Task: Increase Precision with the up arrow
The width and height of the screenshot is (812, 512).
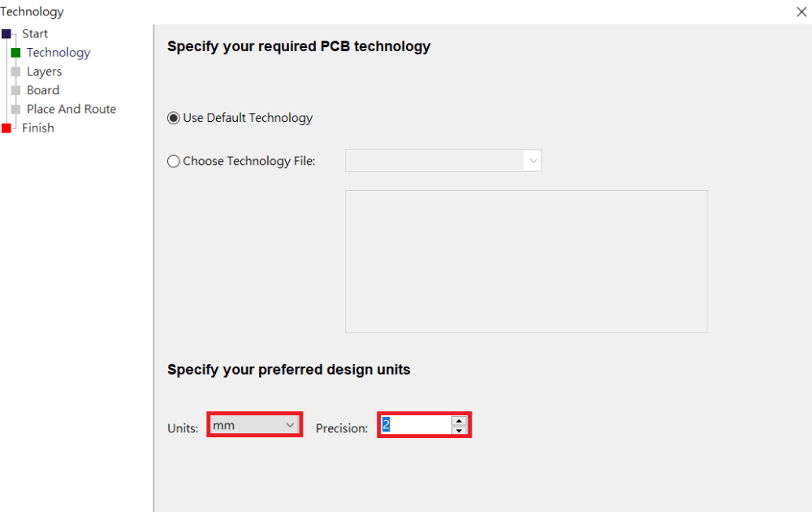Action: tap(459, 420)
